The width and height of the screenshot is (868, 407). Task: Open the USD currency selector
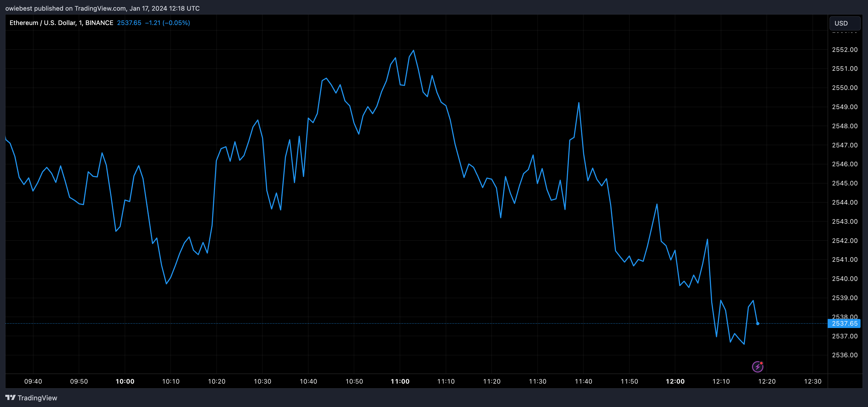point(845,23)
